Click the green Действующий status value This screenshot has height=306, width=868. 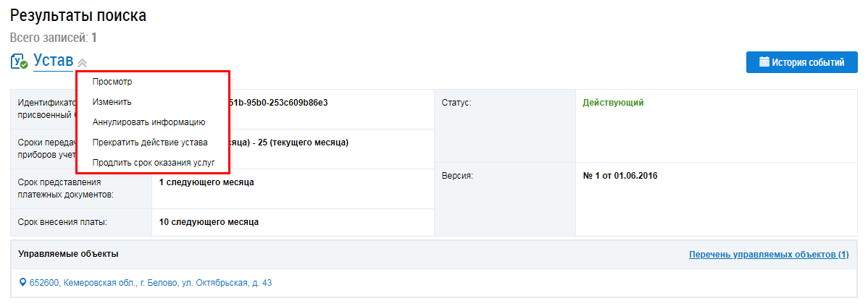pyautogui.click(x=613, y=103)
